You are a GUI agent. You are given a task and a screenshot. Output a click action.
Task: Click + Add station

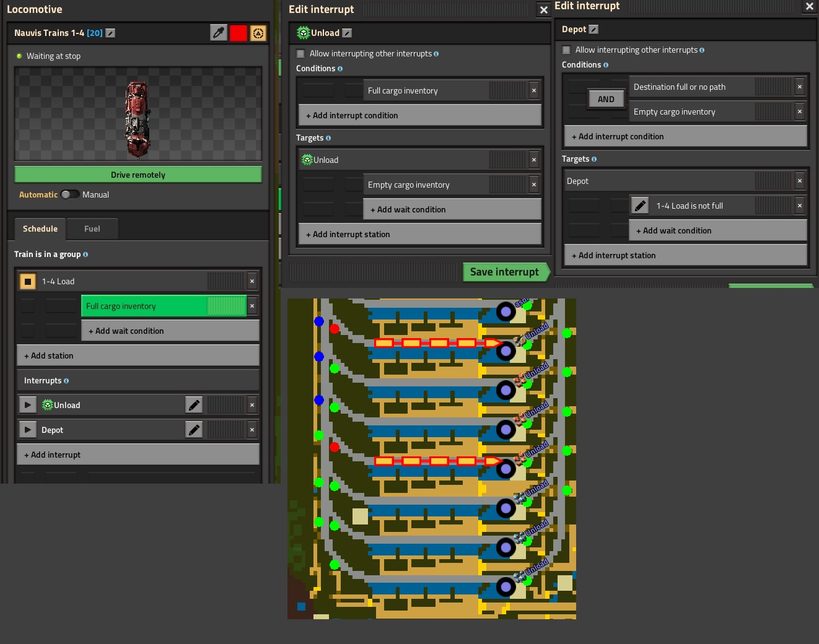(x=138, y=355)
